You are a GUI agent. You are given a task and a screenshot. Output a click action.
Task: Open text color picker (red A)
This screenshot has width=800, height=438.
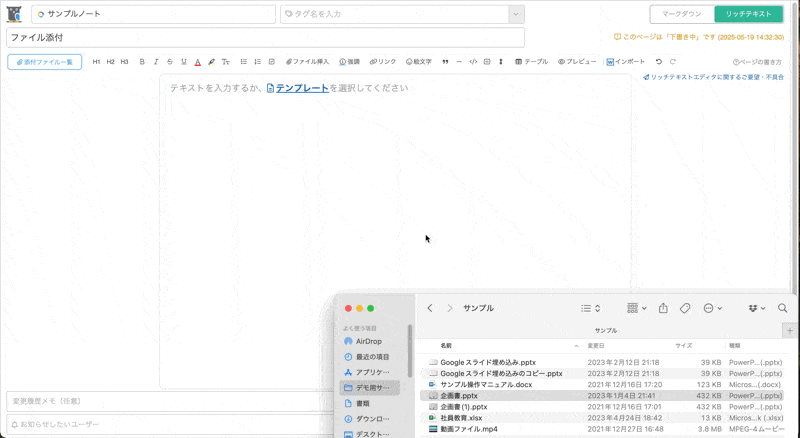[x=197, y=62]
